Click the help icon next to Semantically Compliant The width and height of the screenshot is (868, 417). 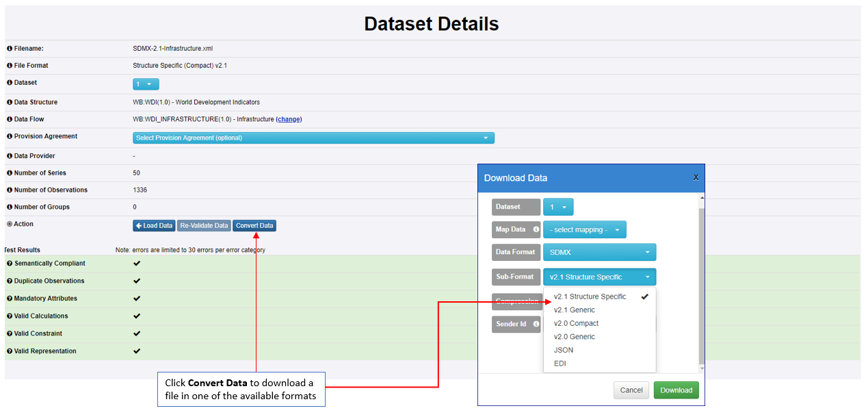point(10,264)
